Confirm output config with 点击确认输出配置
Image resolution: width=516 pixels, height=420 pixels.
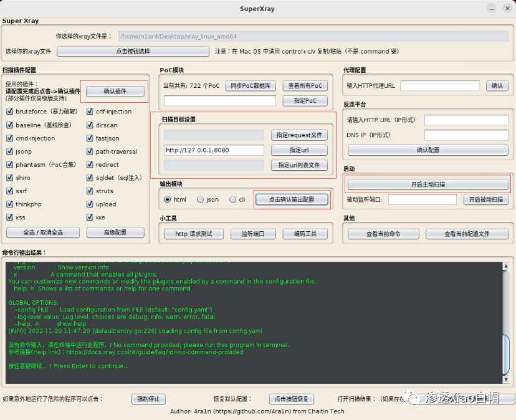point(292,199)
